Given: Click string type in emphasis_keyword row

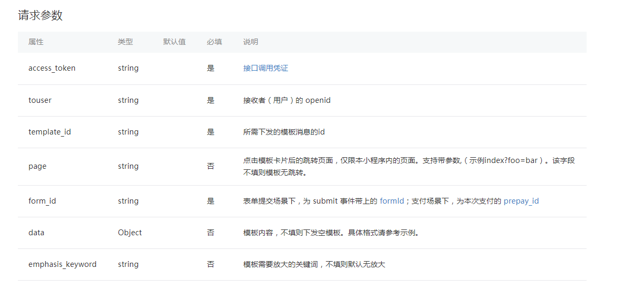Looking at the screenshot, I should 128,264.
